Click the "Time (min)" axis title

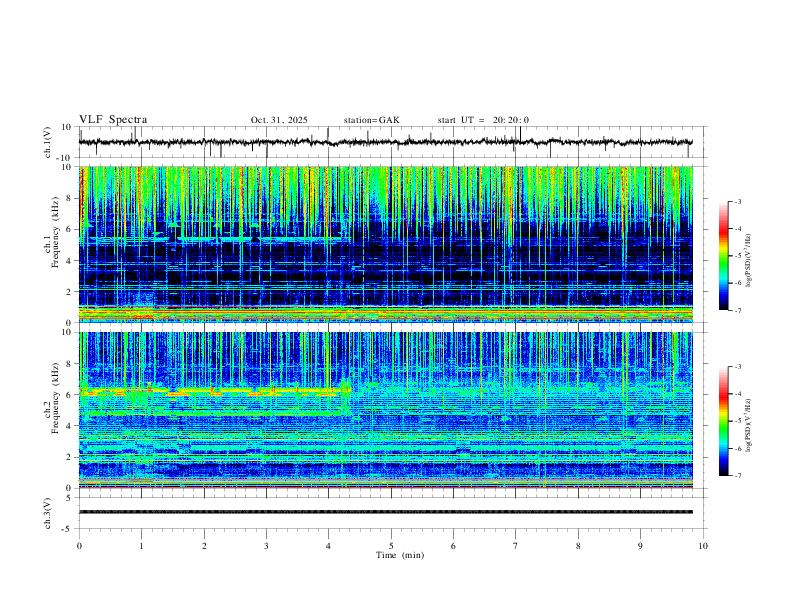click(x=400, y=555)
